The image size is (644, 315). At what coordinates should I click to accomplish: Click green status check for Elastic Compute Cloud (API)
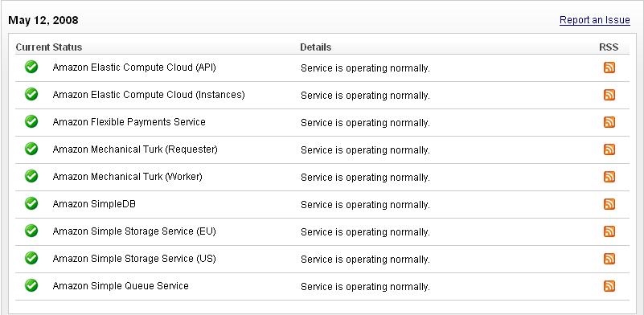pos(31,67)
